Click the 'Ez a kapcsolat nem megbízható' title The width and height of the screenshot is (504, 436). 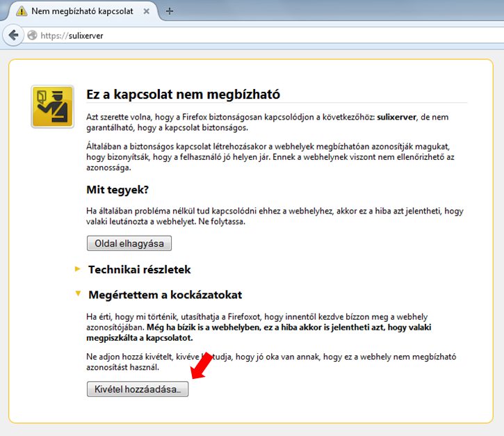point(183,94)
